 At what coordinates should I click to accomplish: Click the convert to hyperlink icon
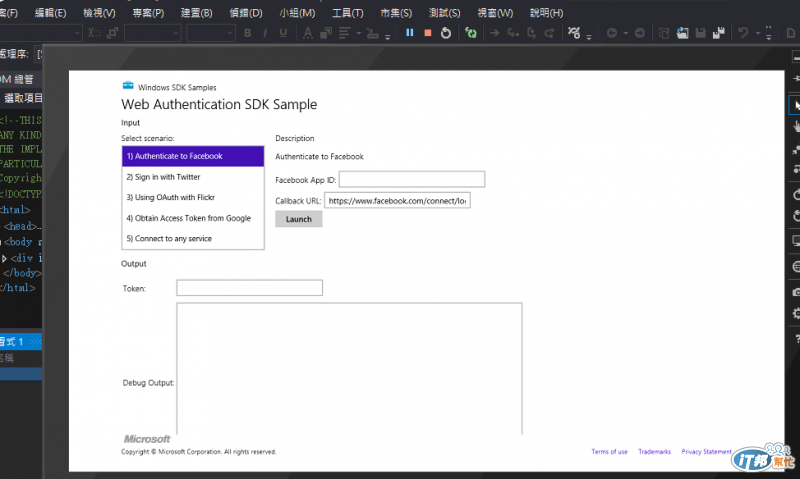tap(372, 34)
